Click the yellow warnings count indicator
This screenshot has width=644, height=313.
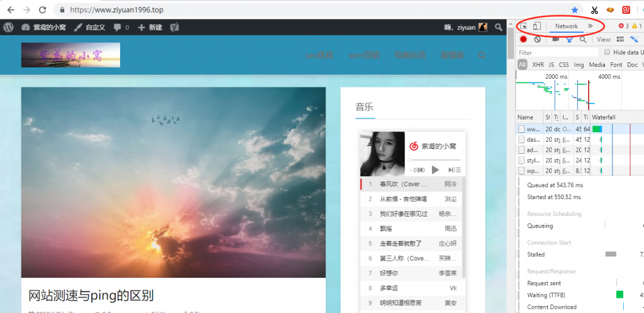[637, 26]
